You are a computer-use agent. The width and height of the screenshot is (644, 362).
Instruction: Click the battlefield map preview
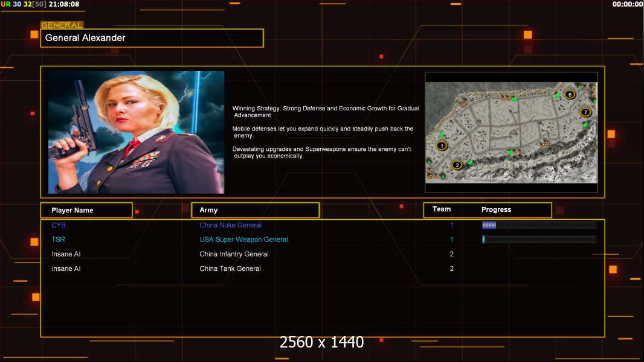pos(511,132)
